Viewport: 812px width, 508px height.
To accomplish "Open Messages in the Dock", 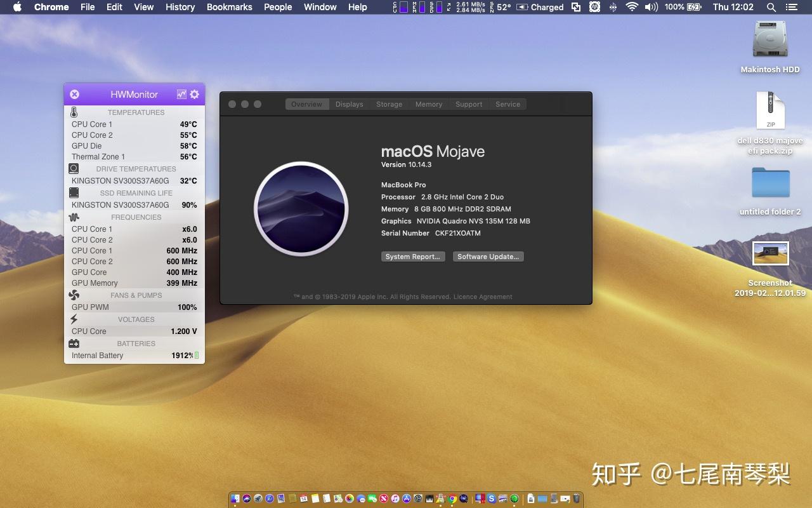I will click(x=361, y=498).
